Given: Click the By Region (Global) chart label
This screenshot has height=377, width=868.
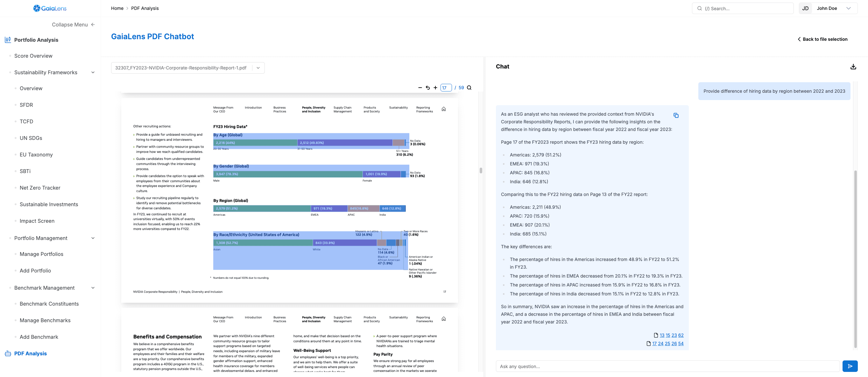Looking at the screenshot, I should pos(230,200).
